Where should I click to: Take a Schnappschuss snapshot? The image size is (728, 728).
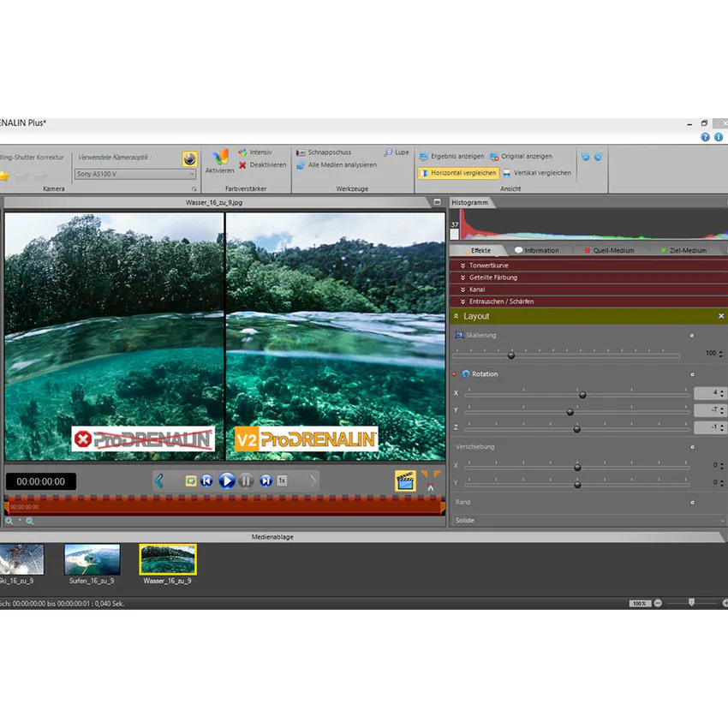pos(324,152)
